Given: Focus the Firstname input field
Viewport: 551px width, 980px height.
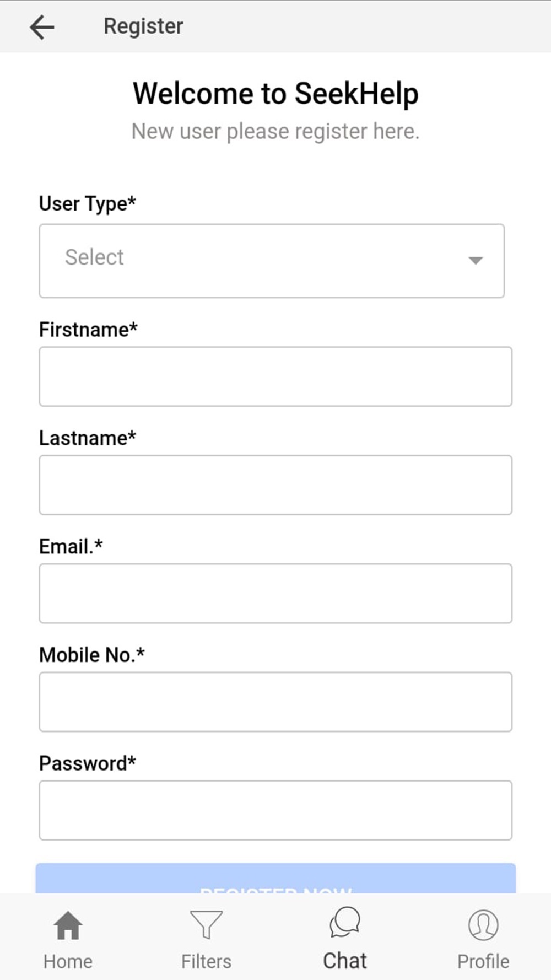Looking at the screenshot, I should tap(275, 376).
